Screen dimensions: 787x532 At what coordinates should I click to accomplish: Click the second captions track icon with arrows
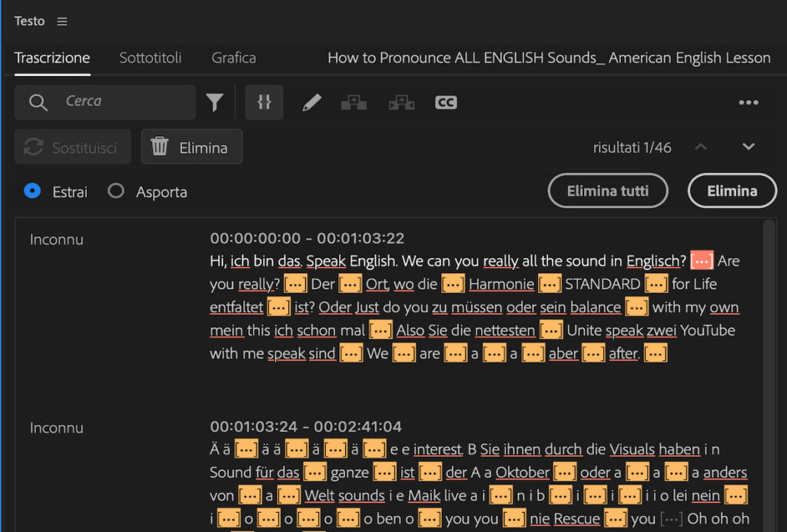coord(401,101)
